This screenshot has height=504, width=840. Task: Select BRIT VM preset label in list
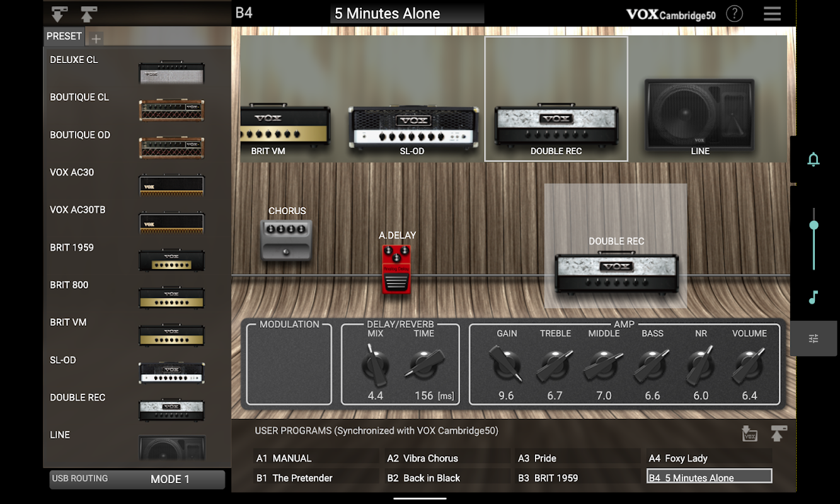tap(68, 322)
